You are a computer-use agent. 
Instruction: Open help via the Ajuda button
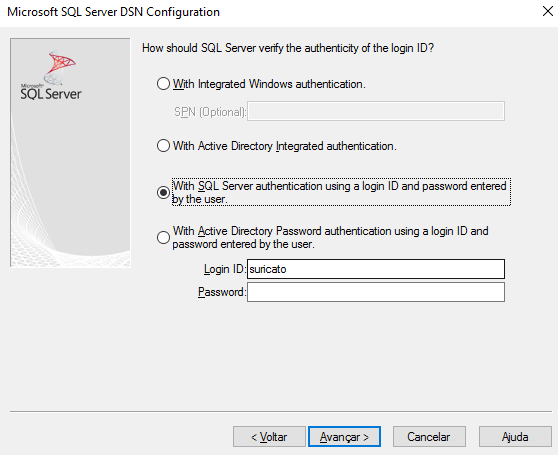(x=515, y=437)
